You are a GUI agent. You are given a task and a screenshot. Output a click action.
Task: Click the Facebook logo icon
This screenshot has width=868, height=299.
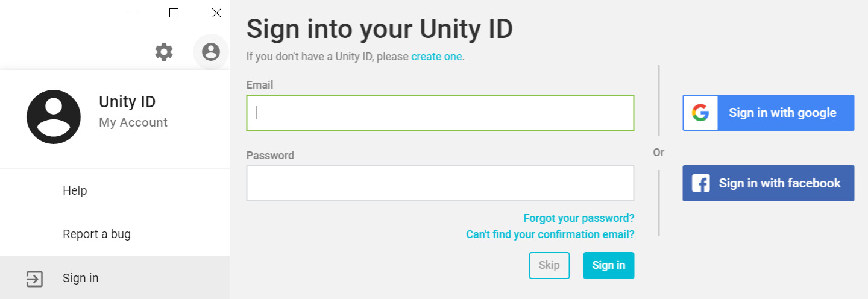click(700, 183)
